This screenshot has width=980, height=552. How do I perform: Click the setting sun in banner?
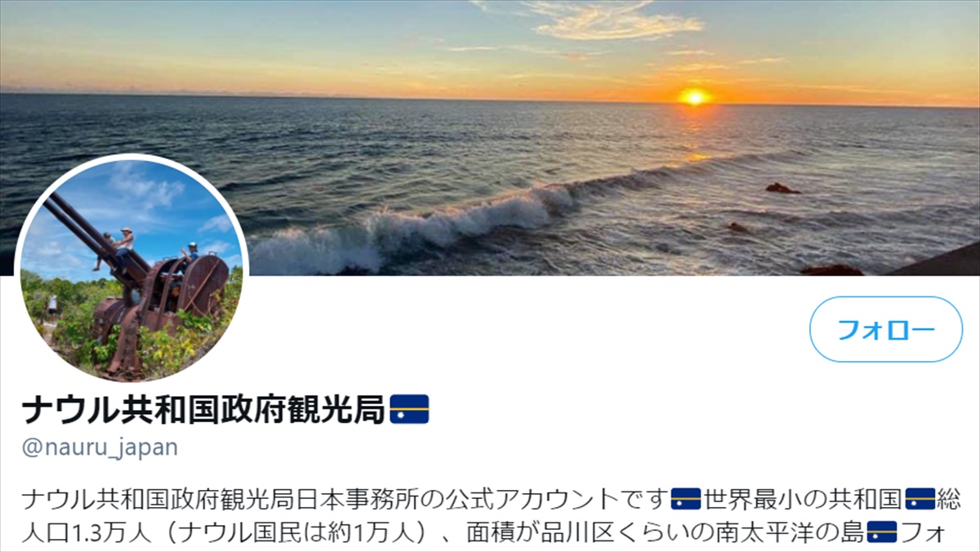[x=694, y=96]
